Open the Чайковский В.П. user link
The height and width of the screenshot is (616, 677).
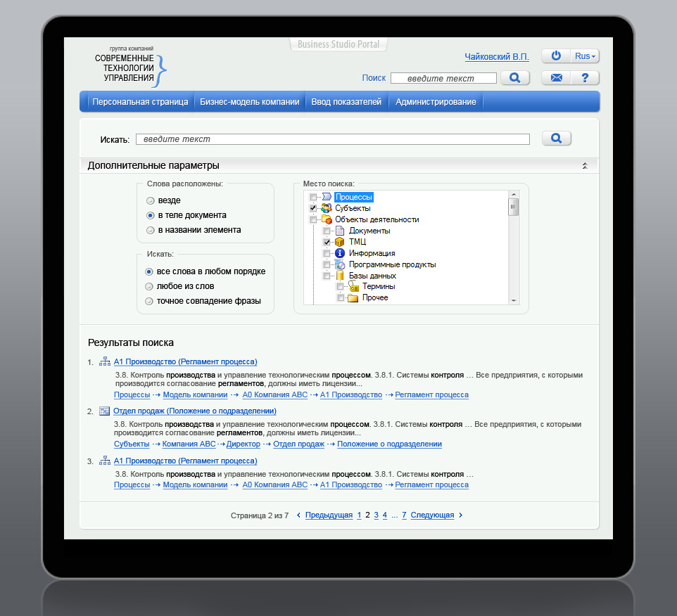[x=497, y=56]
